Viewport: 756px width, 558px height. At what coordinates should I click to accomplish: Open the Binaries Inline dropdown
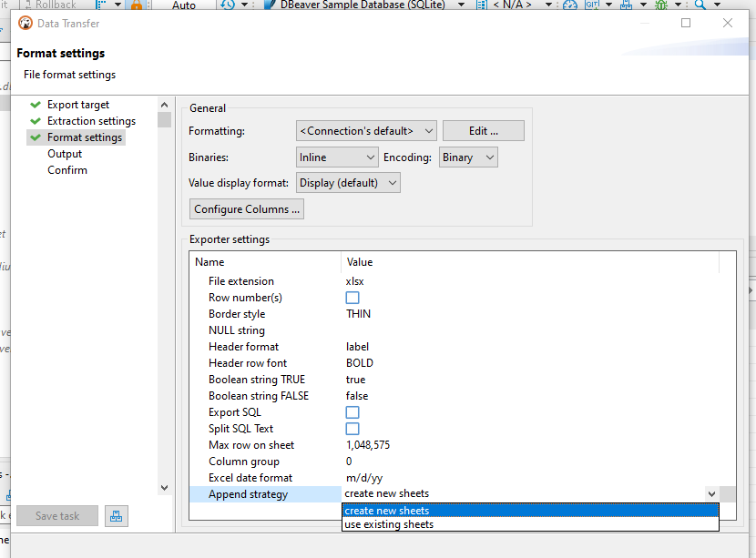337,157
